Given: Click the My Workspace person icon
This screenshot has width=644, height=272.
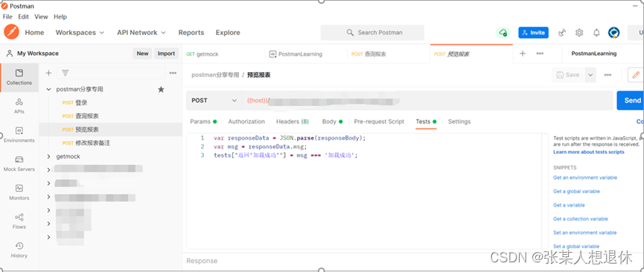Looking at the screenshot, I should (9, 54).
